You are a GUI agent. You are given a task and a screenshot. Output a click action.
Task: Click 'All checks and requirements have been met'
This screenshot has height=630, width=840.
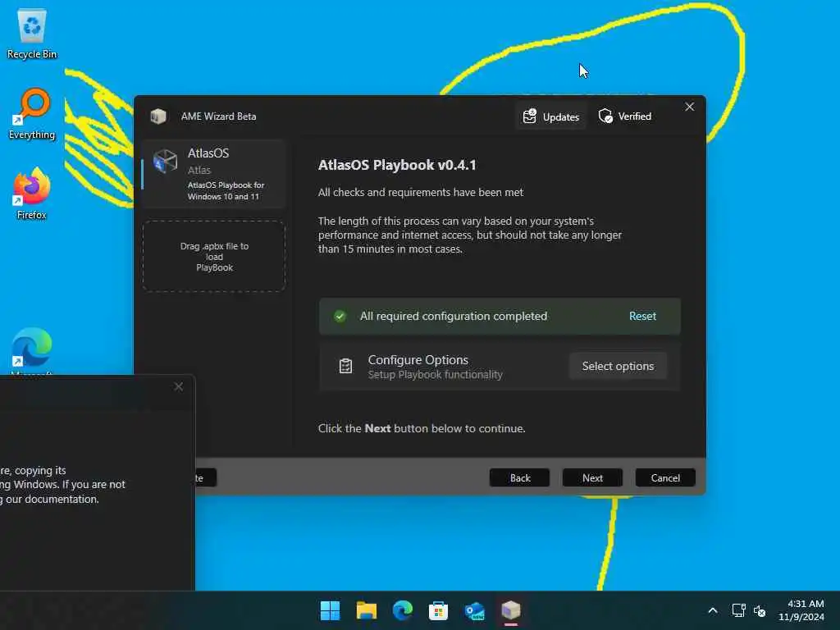pyautogui.click(x=421, y=192)
